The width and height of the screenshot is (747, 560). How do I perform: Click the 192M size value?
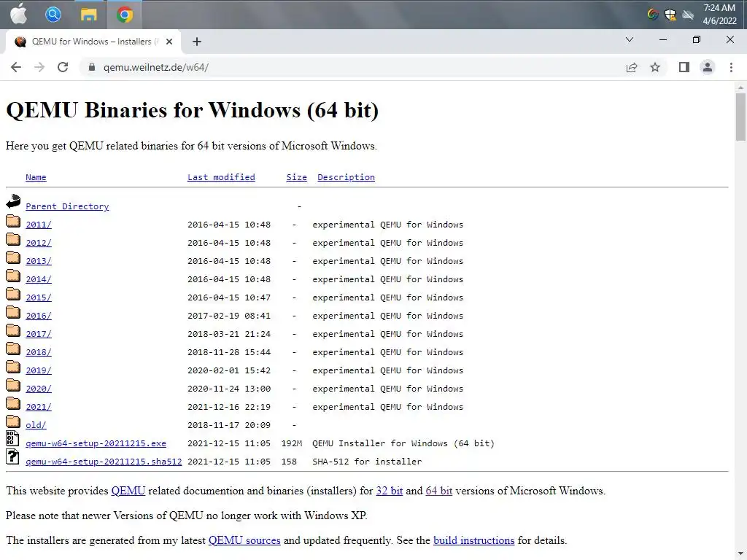pyautogui.click(x=292, y=443)
